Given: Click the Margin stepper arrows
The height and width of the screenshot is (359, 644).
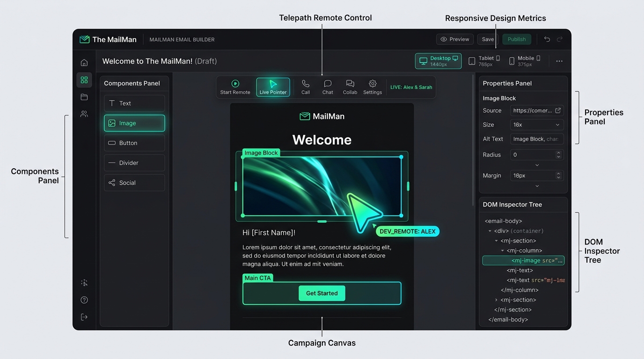Looking at the screenshot, I should pyautogui.click(x=558, y=176).
